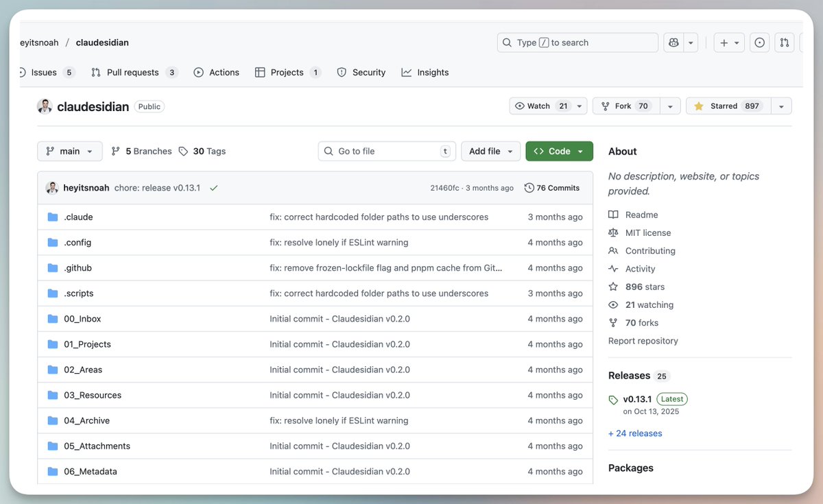Click the + 24 releases link

(635, 433)
